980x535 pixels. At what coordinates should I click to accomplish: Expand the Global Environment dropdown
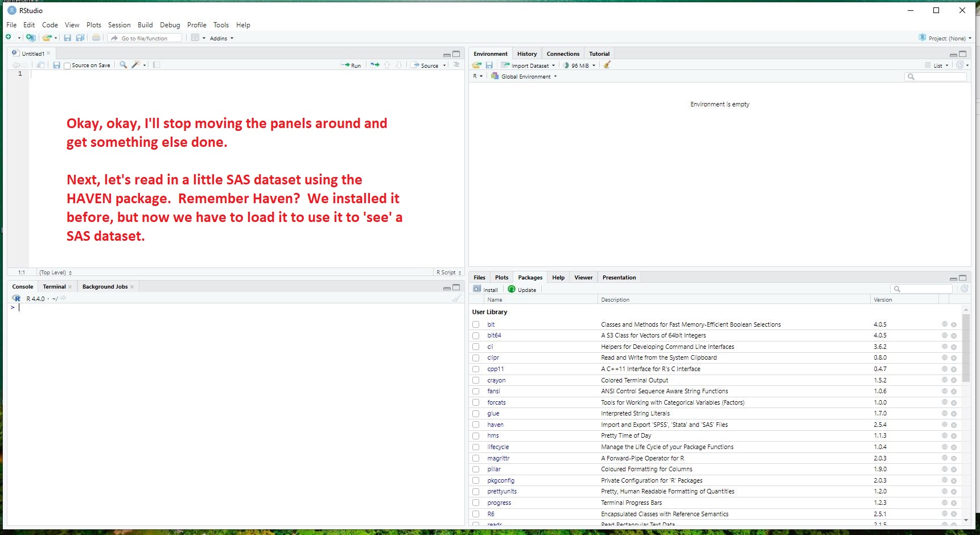tap(525, 76)
